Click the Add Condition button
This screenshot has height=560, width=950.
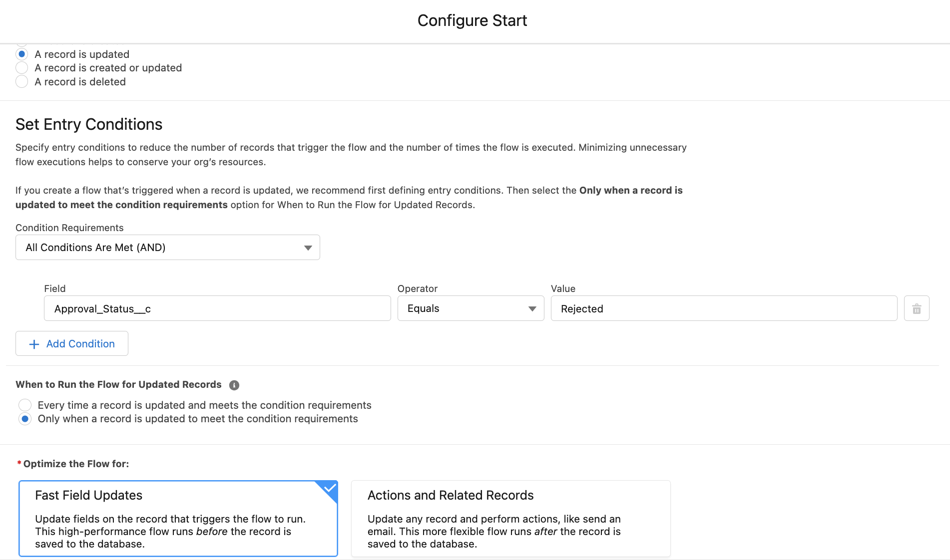pyautogui.click(x=71, y=343)
